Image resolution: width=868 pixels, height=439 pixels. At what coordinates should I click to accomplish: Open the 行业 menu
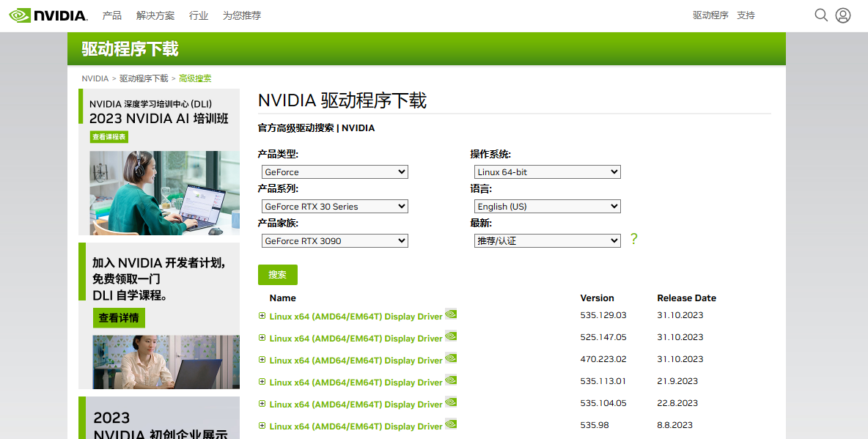(x=198, y=15)
